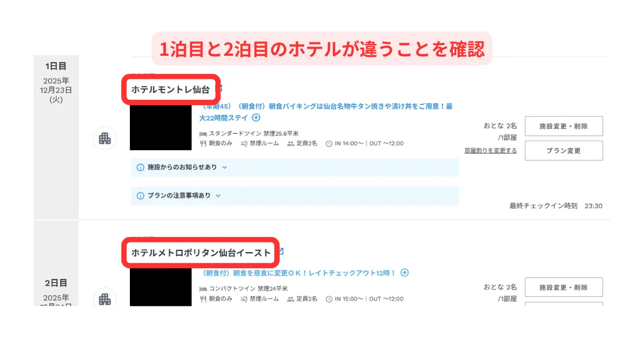Click the building icon for day 2

coord(105,298)
